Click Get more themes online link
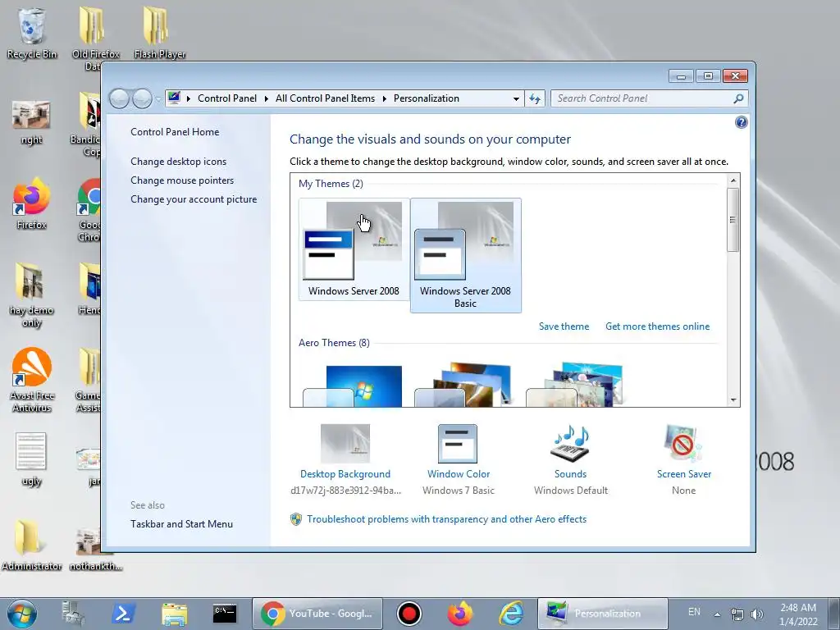840x630 pixels. pyautogui.click(x=657, y=326)
